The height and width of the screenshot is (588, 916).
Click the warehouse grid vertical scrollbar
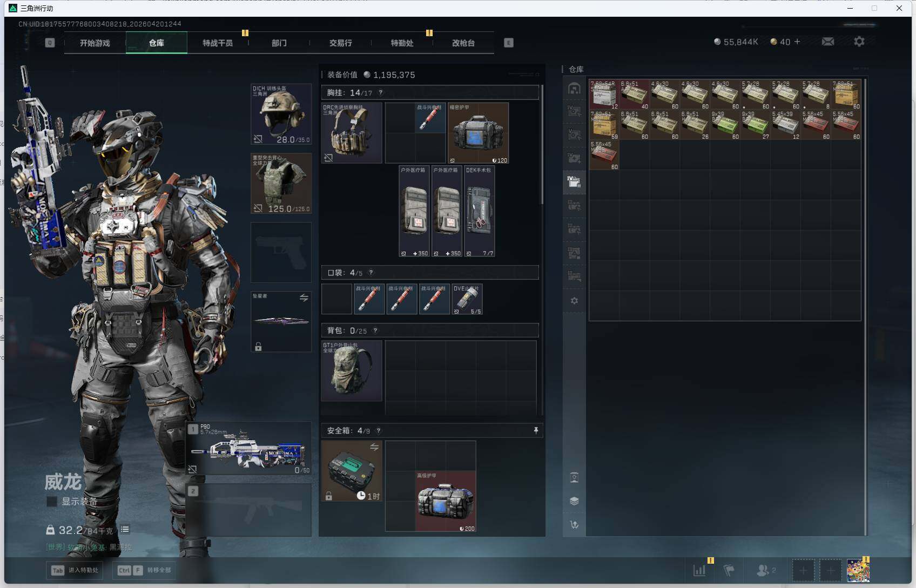[x=865, y=307]
